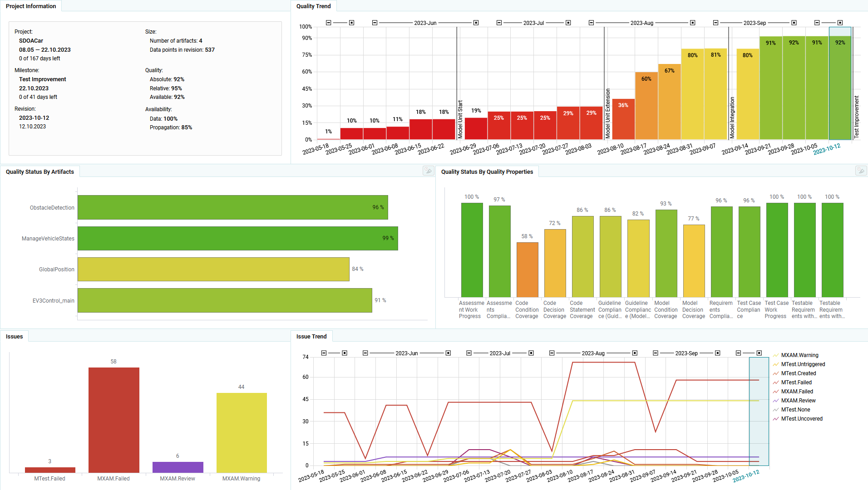This screenshot has width=868, height=490.
Task: Click the orange Code Condition Coverage 58% bar
Action: (x=527, y=269)
